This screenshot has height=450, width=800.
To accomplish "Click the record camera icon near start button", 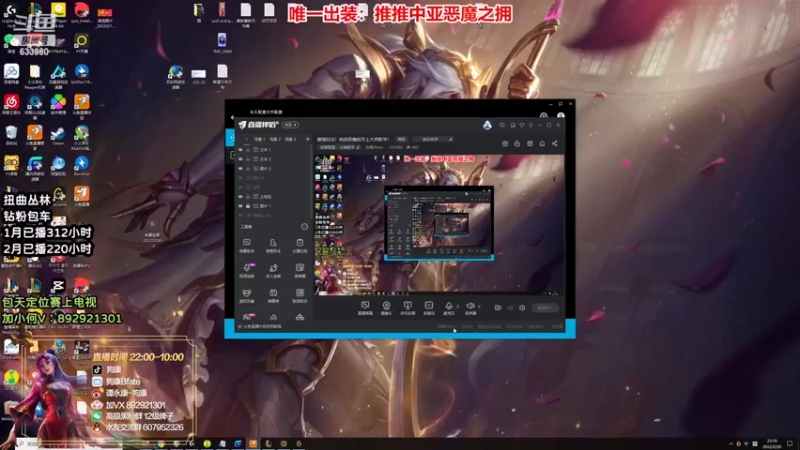I will (x=498, y=308).
